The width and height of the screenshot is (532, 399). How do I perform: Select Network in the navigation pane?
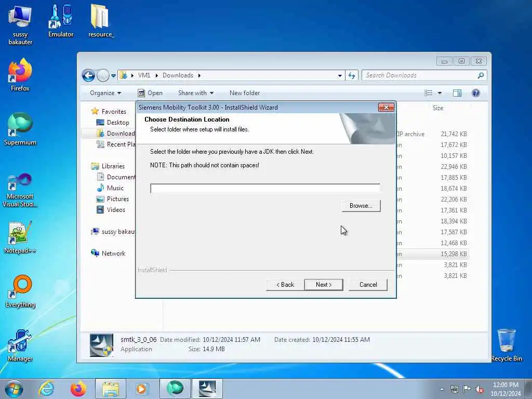(113, 254)
